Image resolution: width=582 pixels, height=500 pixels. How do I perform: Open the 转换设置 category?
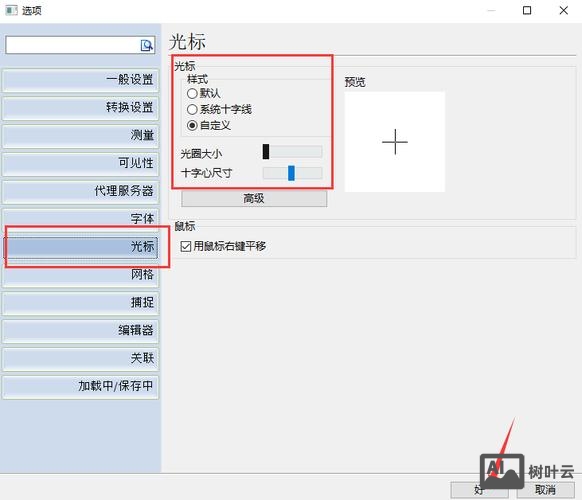(81, 108)
